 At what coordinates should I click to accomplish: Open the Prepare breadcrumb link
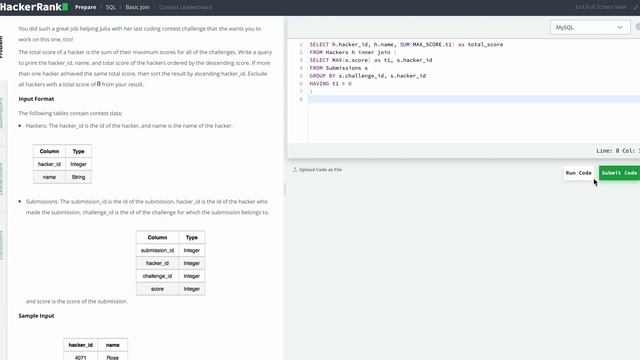[x=85, y=7]
